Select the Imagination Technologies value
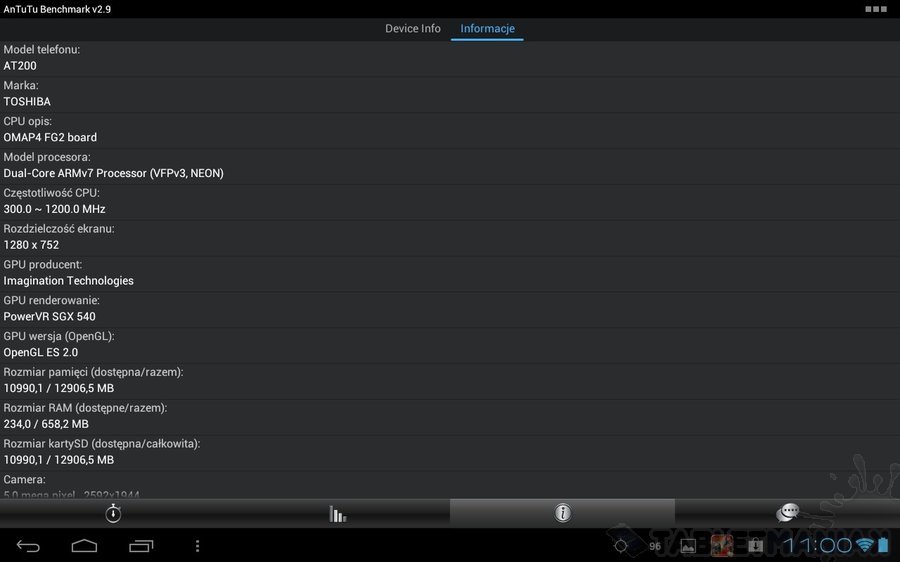Screen dimensions: 900x562 pyautogui.click(x=68, y=281)
